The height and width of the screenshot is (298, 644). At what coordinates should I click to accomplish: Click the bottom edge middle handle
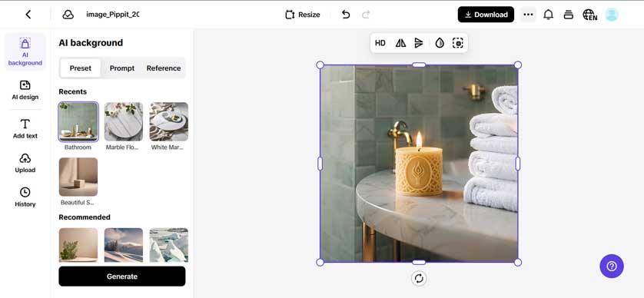point(419,263)
